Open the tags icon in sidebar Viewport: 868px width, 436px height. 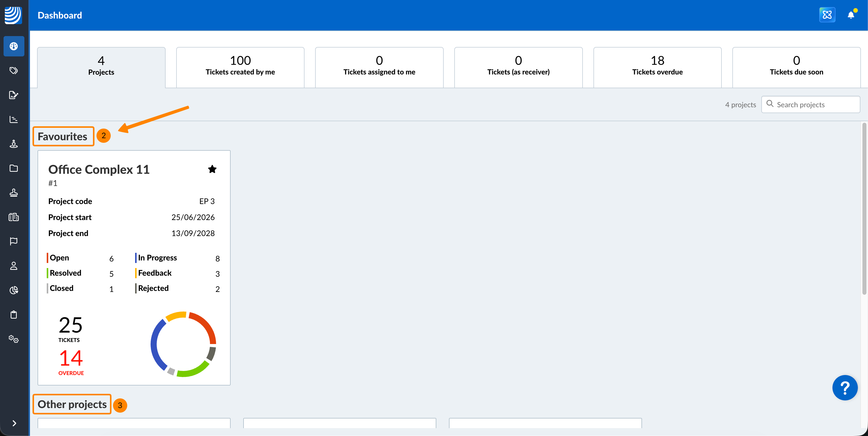pos(13,70)
